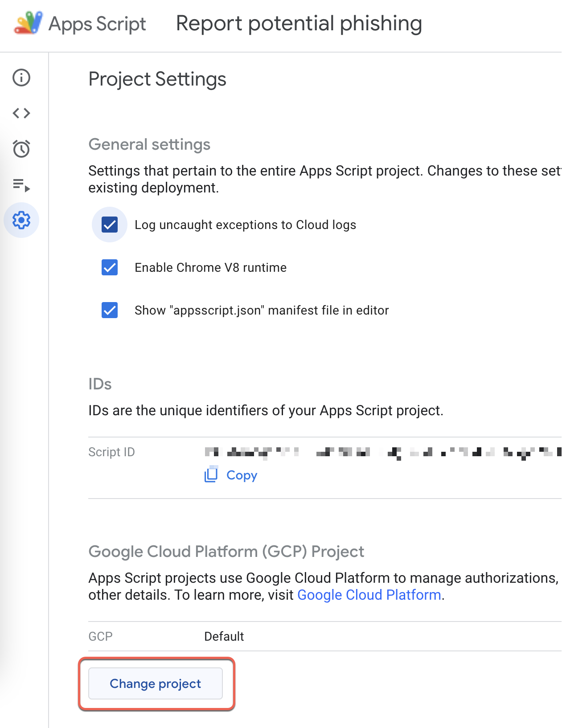Click the Project Settings heading

[x=157, y=79]
